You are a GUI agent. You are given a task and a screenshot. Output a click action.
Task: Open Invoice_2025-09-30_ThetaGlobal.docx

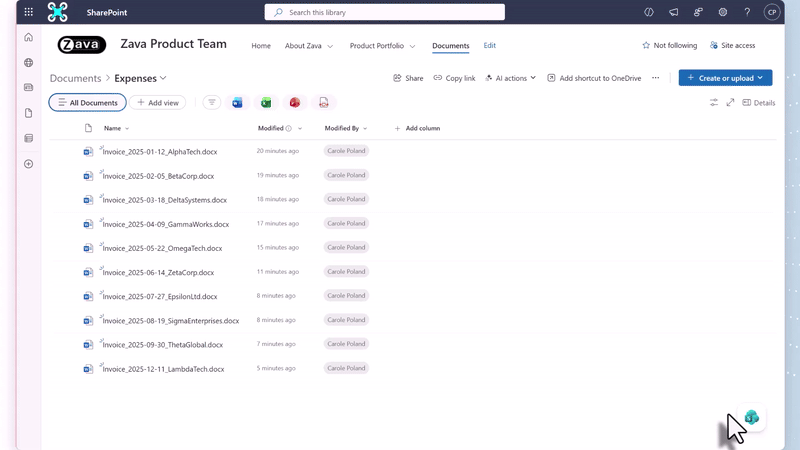[162, 345]
